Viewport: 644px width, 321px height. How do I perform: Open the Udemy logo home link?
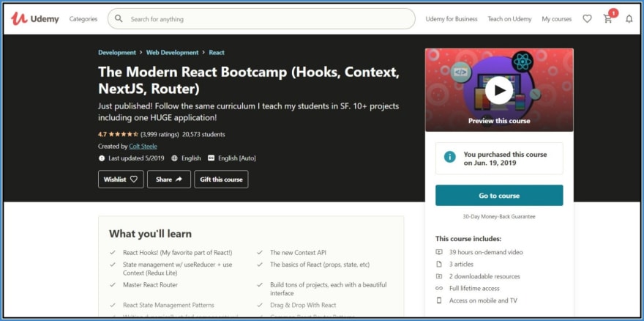35,18
